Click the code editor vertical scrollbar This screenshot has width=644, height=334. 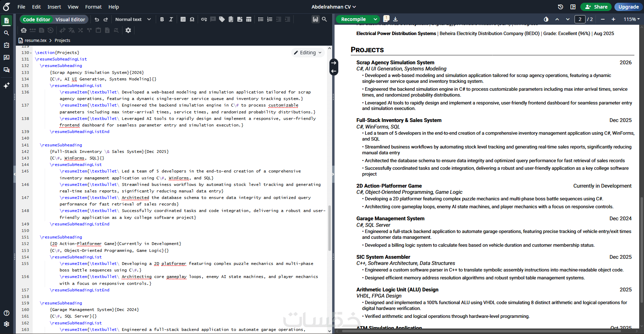[329, 228]
